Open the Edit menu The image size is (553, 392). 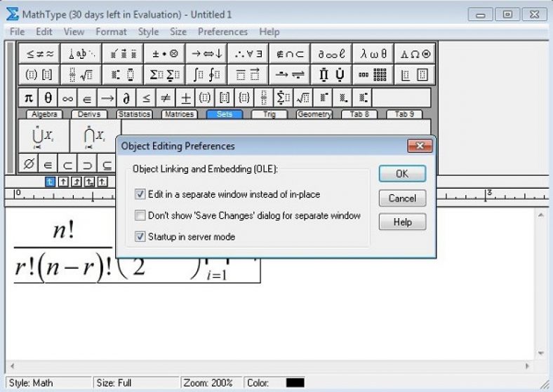coord(44,32)
